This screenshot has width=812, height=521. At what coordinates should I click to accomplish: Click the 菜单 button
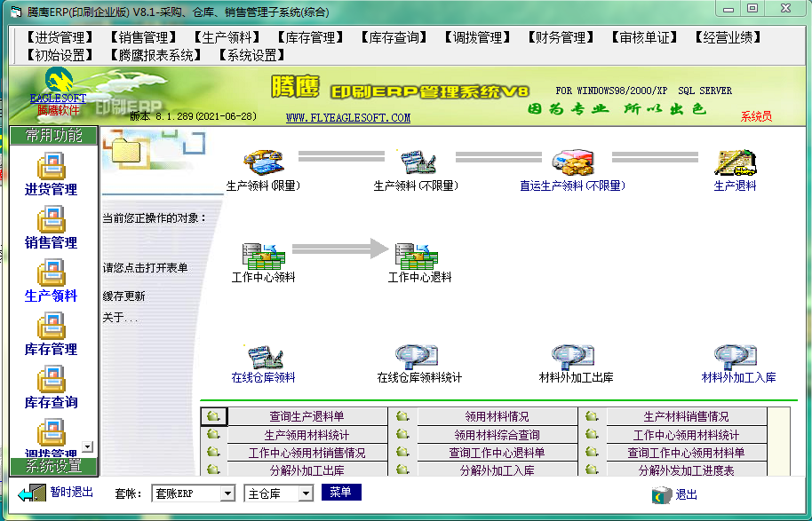pos(341,492)
